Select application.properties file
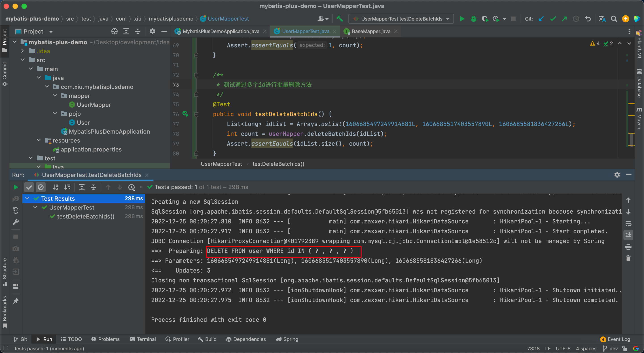The width and height of the screenshot is (644, 353). (x=91, y=149)
